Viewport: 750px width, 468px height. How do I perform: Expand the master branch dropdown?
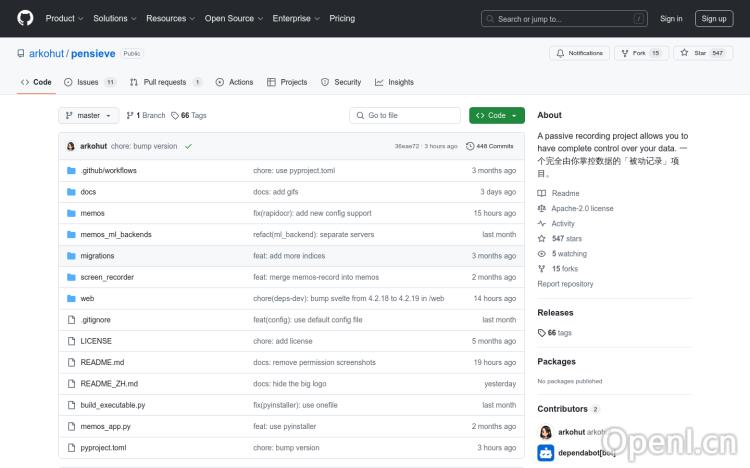(88, 116)
